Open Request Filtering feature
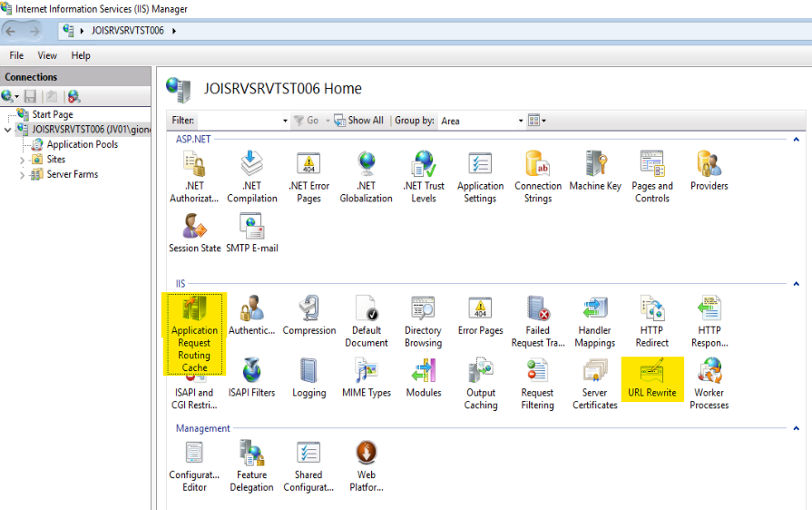Viewport: 812px width, 510px height. tap(537, 384)
